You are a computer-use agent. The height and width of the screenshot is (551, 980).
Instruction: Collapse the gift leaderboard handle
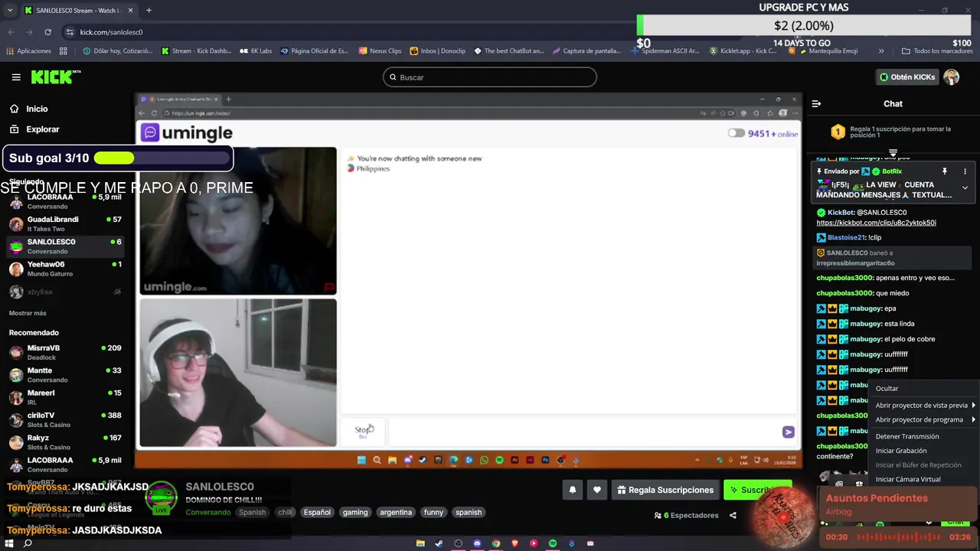click(893, 153)
